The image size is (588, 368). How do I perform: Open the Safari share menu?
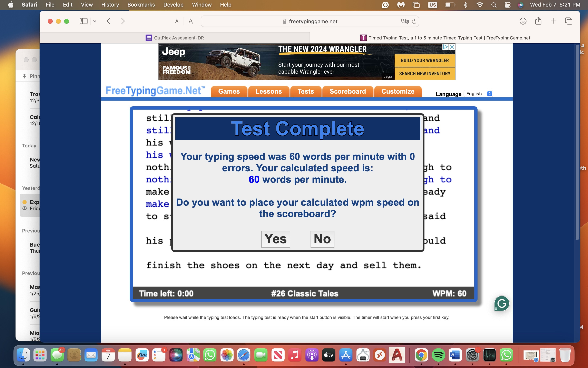[x=538, y=21]
